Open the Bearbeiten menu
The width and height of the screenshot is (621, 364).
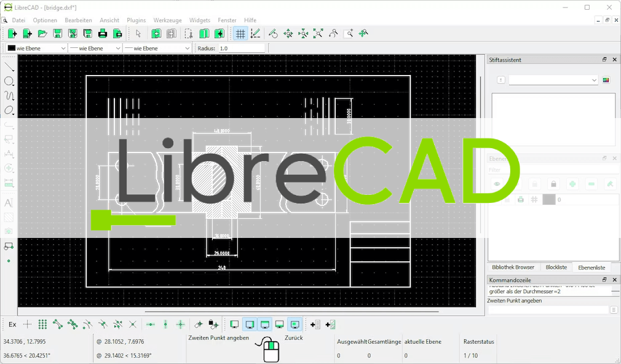coord(79,20)
